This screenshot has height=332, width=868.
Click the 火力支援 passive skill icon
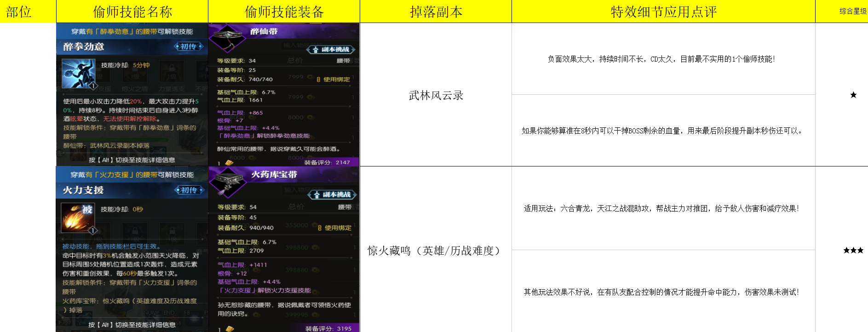click(x=78, y=218)
